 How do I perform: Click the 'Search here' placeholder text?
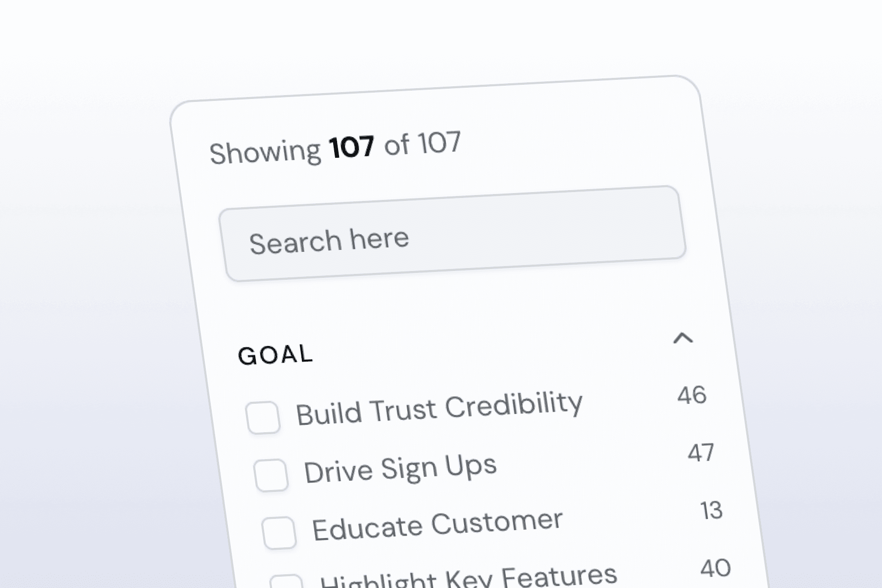pos(329,241)
